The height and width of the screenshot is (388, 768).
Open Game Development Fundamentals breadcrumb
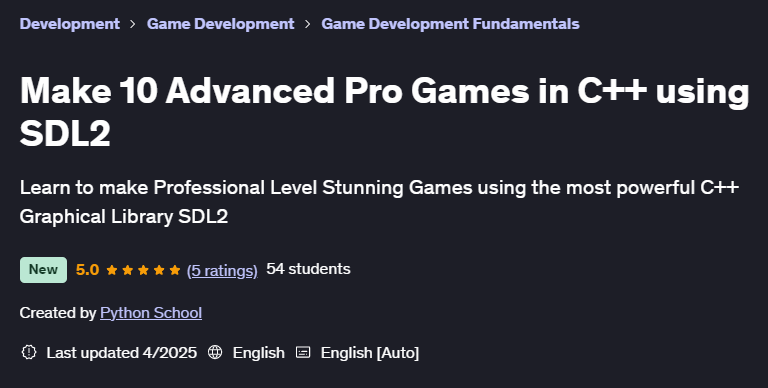tap(450, 24)
